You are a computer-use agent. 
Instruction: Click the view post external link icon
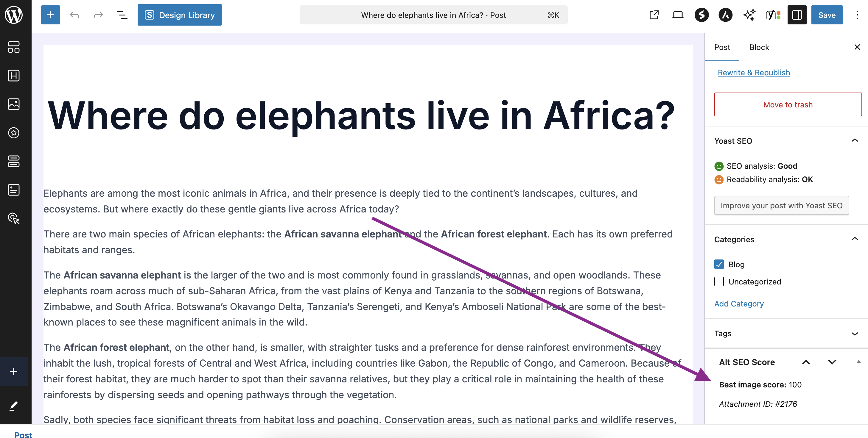click(654, 15)
